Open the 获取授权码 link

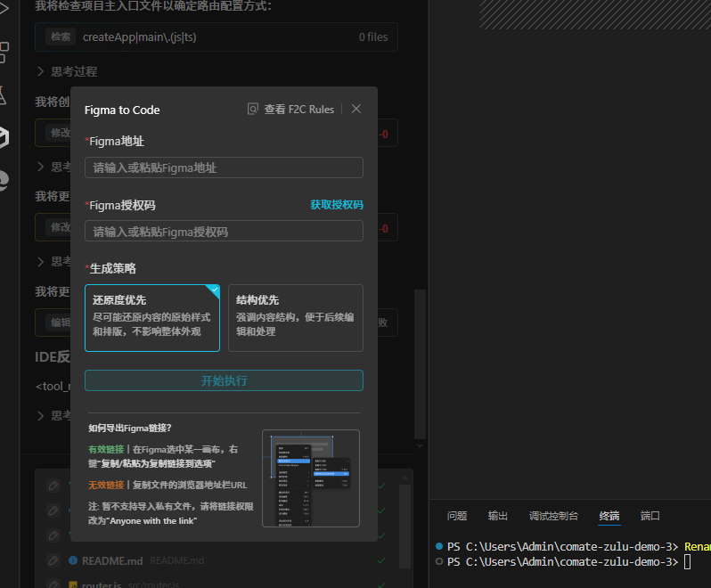pos(337,205)
